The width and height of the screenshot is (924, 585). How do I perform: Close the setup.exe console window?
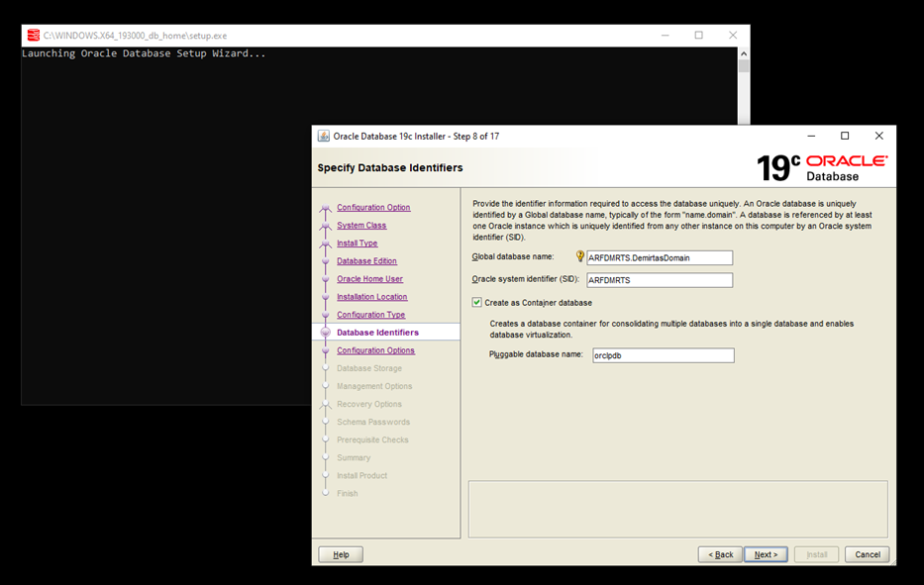click(x=733, y=36)
